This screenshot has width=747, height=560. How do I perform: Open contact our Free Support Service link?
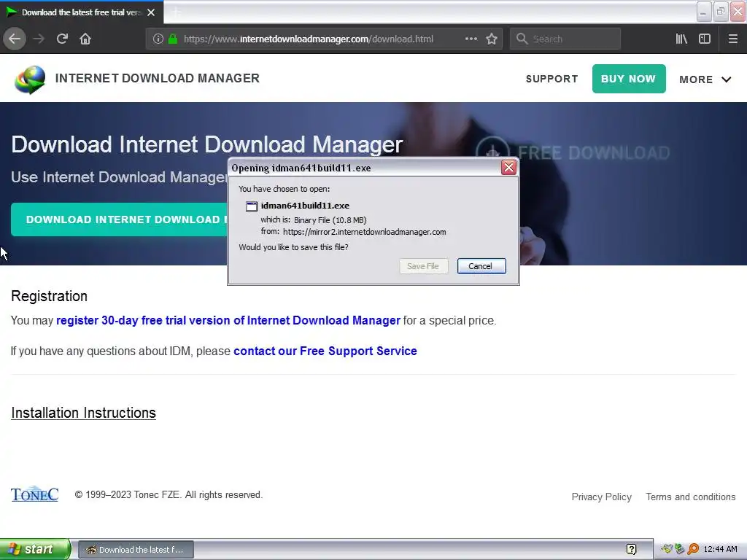tap(325, 351)
